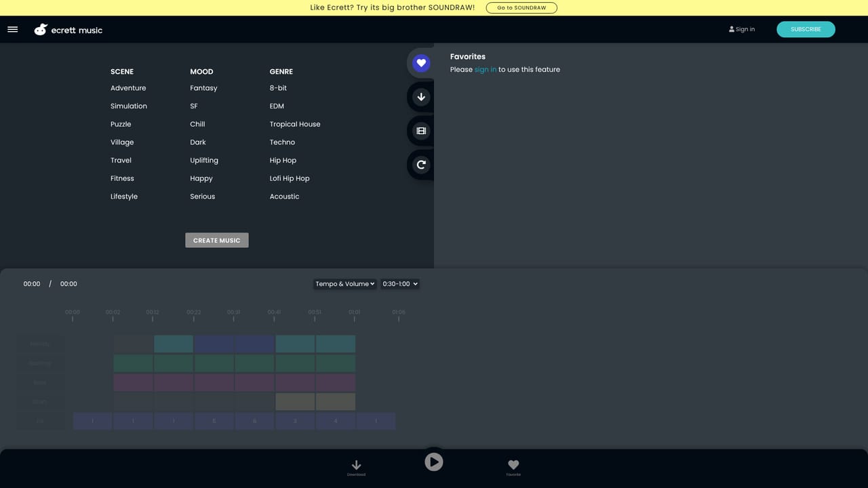Pick the EDM genre

tap(277, 106)
